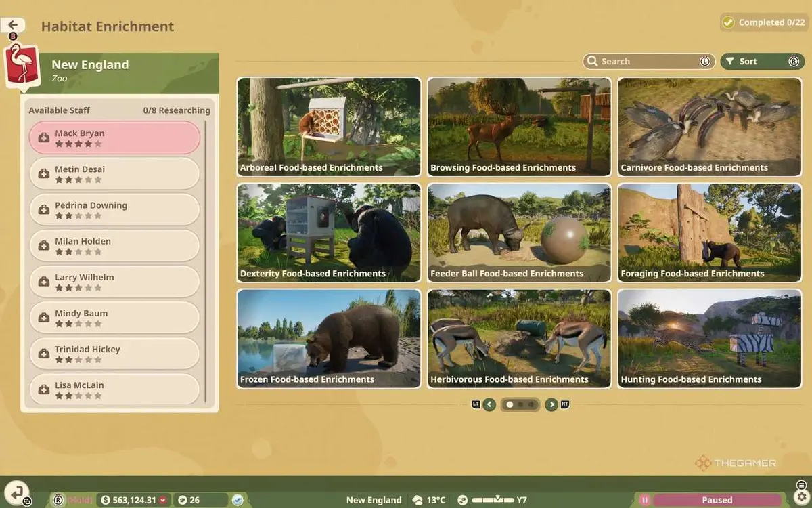
Task: Click the hamburger menu icon above gear
Action: click(801, 484)
